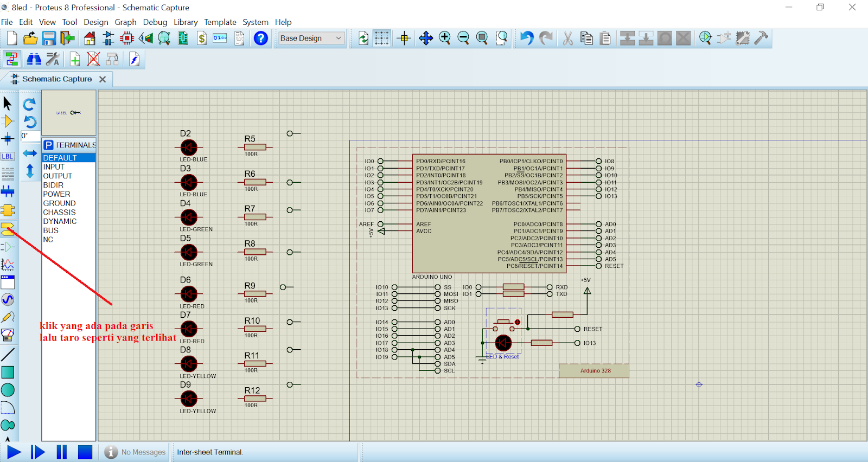Screen dimensions: 868x462
Task: Start simulation with Play button
Action: tap(14, 452)
